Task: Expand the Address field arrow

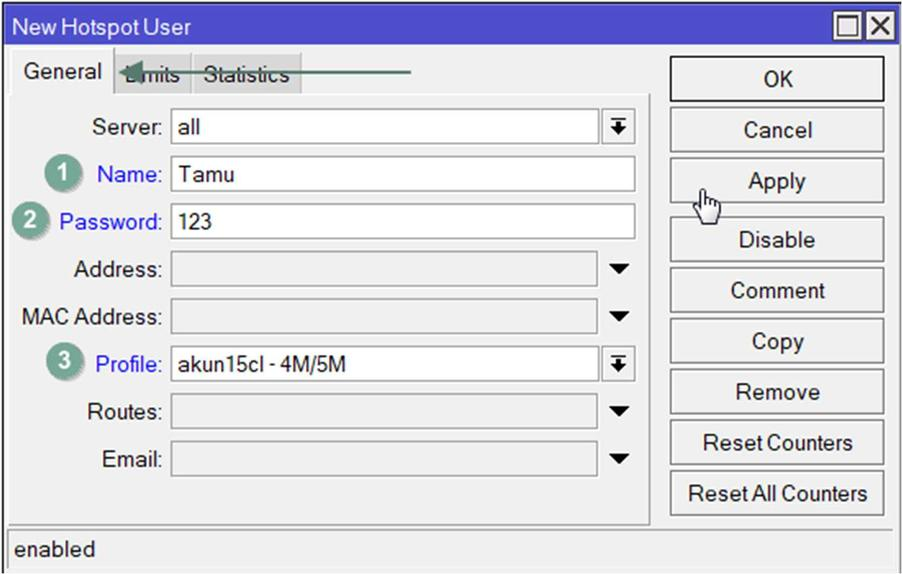Action: point(619,269)
